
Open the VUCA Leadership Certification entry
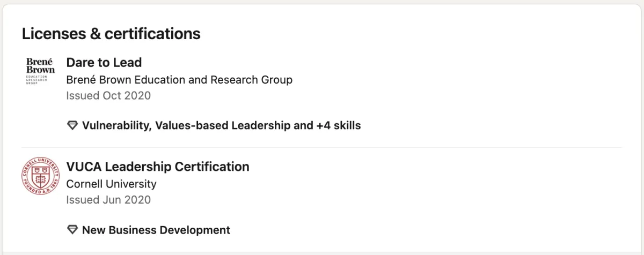click(x=157, y=167)
